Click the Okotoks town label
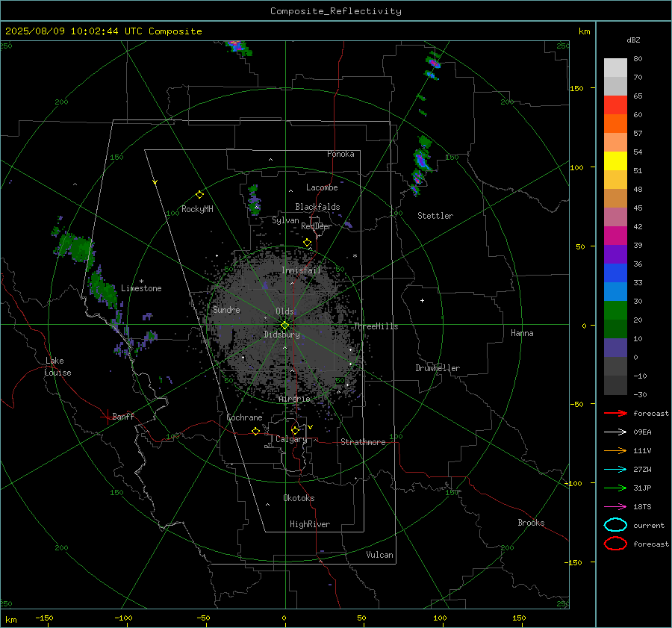This screenshot has height=628, width=672. (299, 498)
